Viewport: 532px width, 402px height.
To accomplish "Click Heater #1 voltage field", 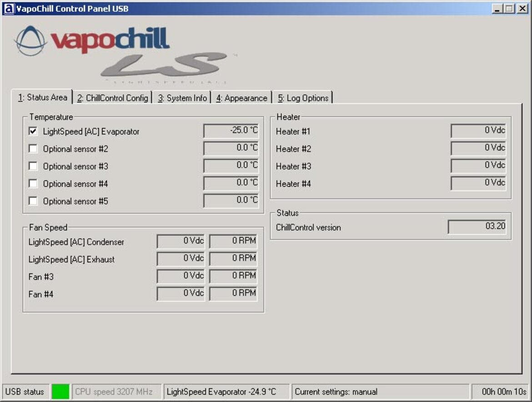I will (478, 131).
